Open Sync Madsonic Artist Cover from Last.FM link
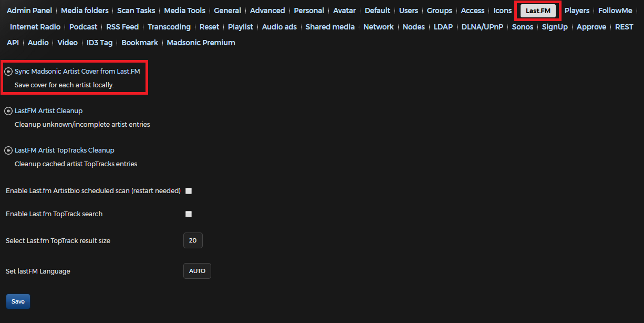Viewport: 644px width, 323px height. [77, 71]
